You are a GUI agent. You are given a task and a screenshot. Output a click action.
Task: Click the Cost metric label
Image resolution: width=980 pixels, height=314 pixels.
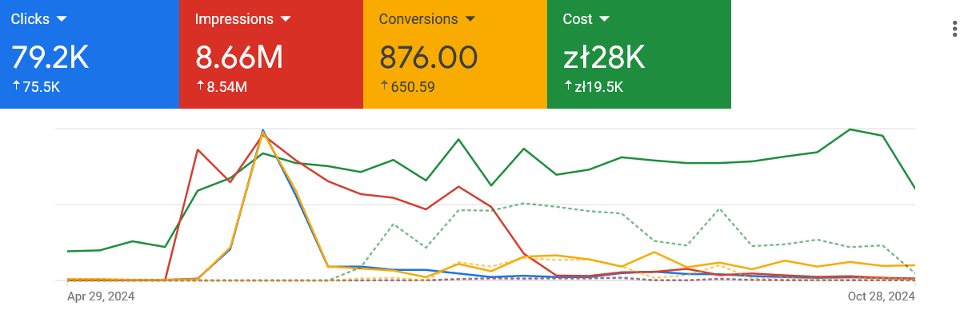pyautogui.click(x=578, y=19)
